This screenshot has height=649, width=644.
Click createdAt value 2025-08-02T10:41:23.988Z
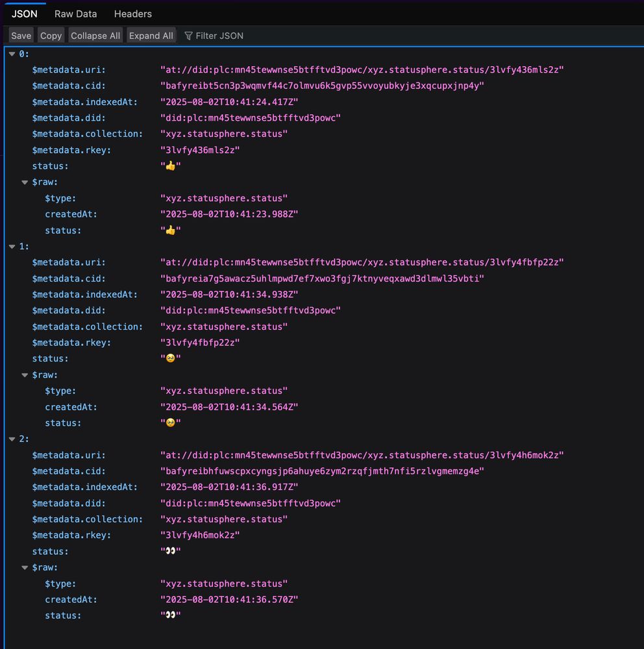click(229, 214)
